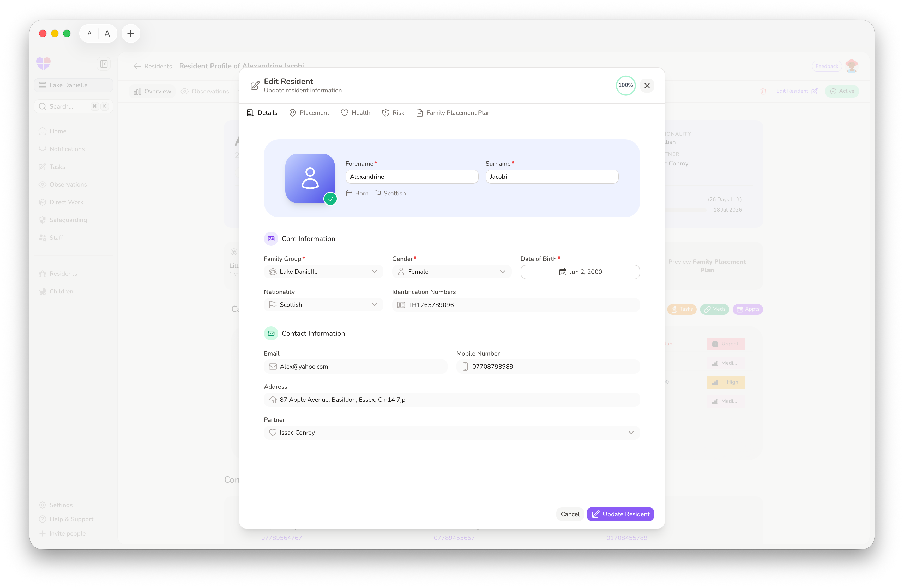Click the Forename input field
The image size is (904, 588).
[x=412, y=177]
